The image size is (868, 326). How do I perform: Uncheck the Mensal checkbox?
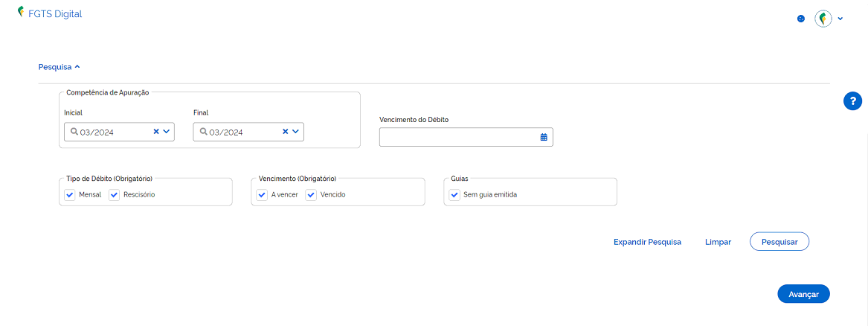click(x=70, y=195)
